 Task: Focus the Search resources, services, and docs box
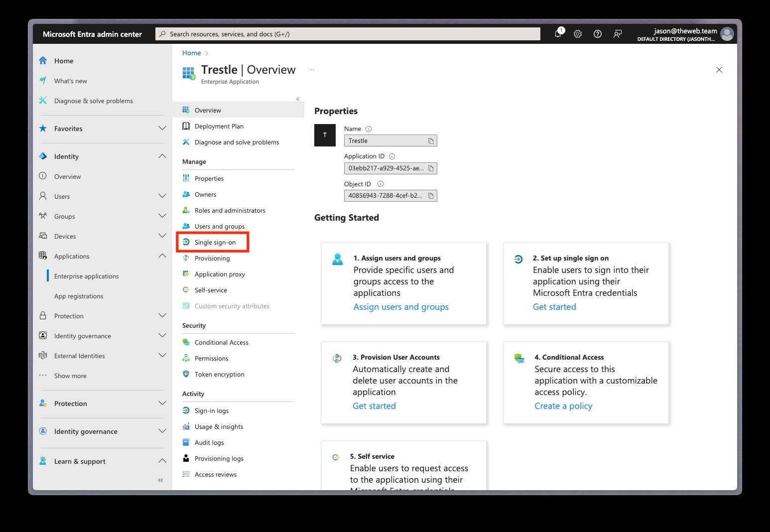pyautogui.click(x=348, y=34)
